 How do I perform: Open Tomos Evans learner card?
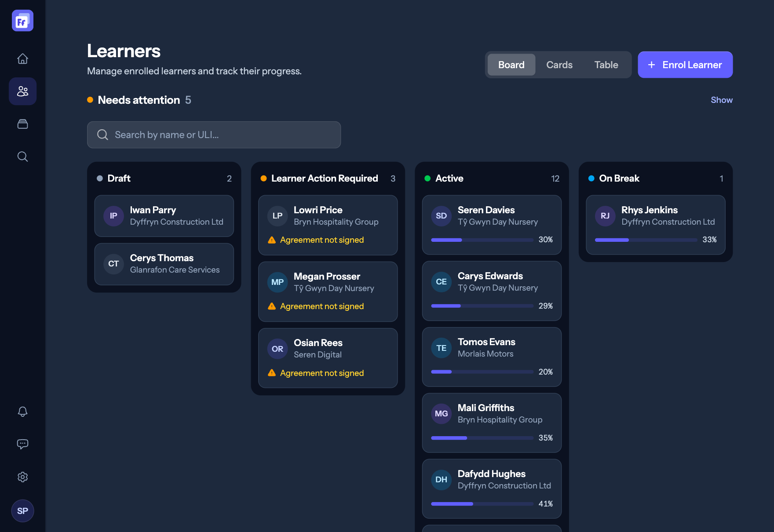[x=492, y=357]
